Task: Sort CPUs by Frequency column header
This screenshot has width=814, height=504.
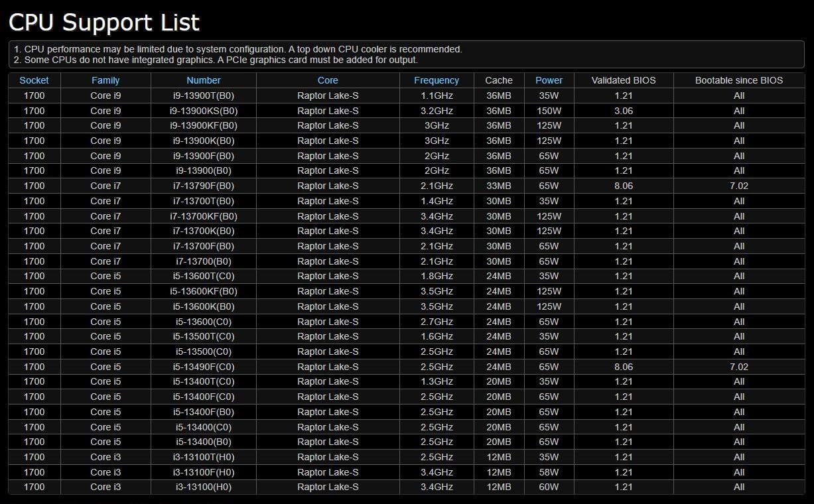Action: pos(436,80)
